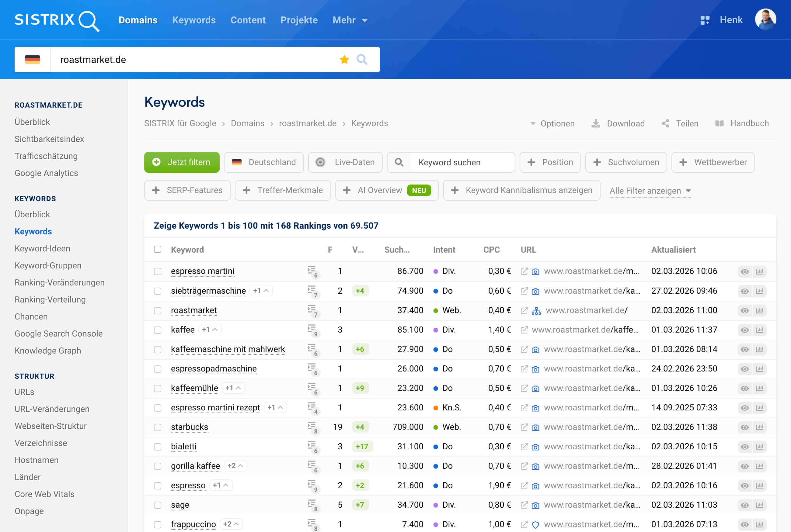Open the espresso martini keyword link
Viewport: 791px width, 532px height.
tap(203, 271)
